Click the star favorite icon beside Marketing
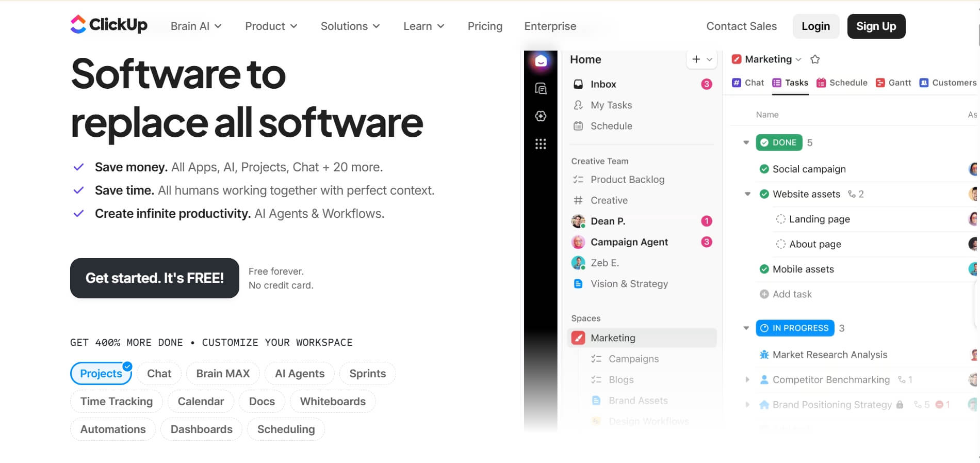The image size is (980, 463). click(815, 59)
